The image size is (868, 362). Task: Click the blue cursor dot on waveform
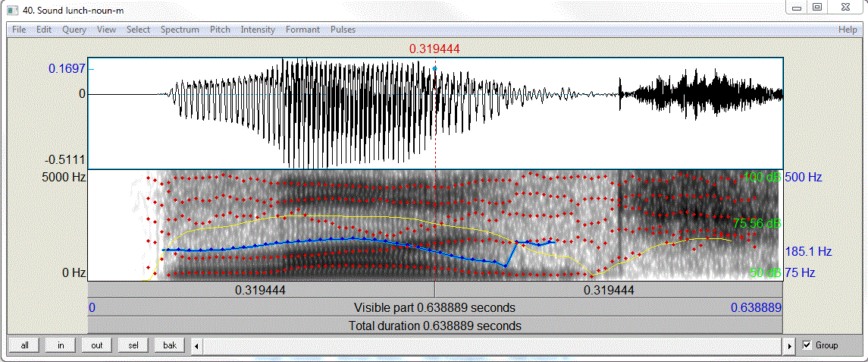pyautogui.click(x=435, y=69)
